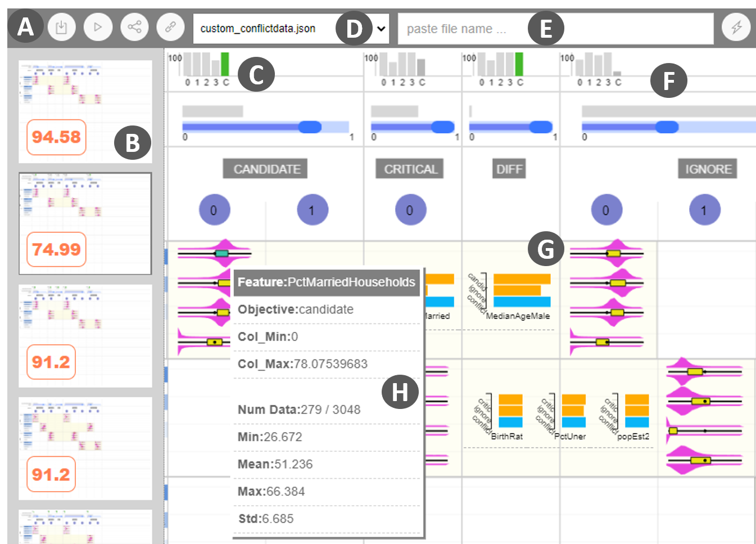Click the link chain icon button
The image size is (756, 544).
tap(170, 27)
